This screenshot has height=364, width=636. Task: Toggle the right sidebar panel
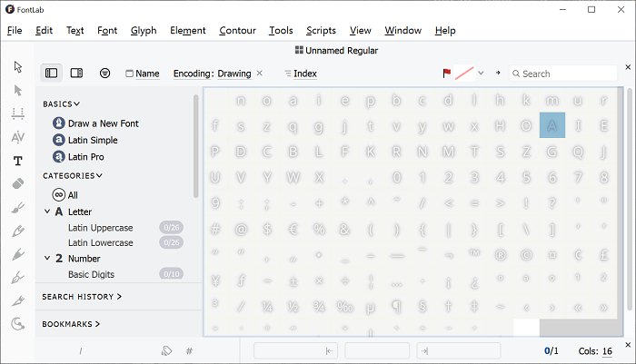click(76, 73)
